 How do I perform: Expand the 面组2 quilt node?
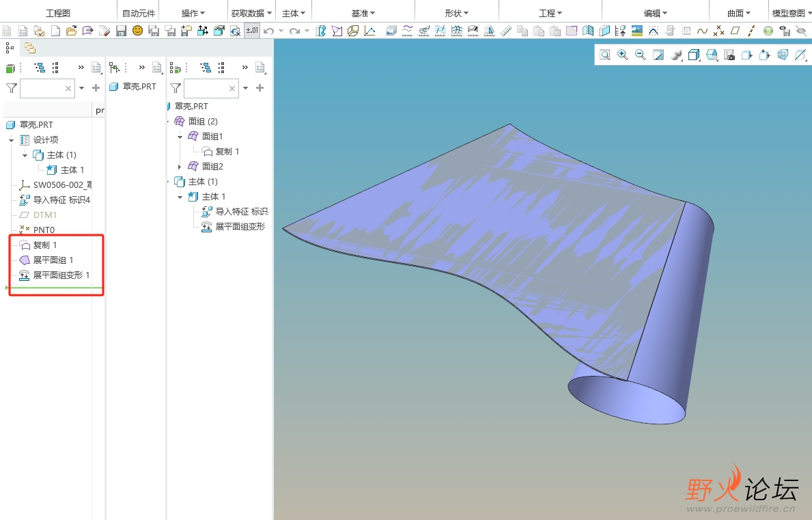(180, 167)
